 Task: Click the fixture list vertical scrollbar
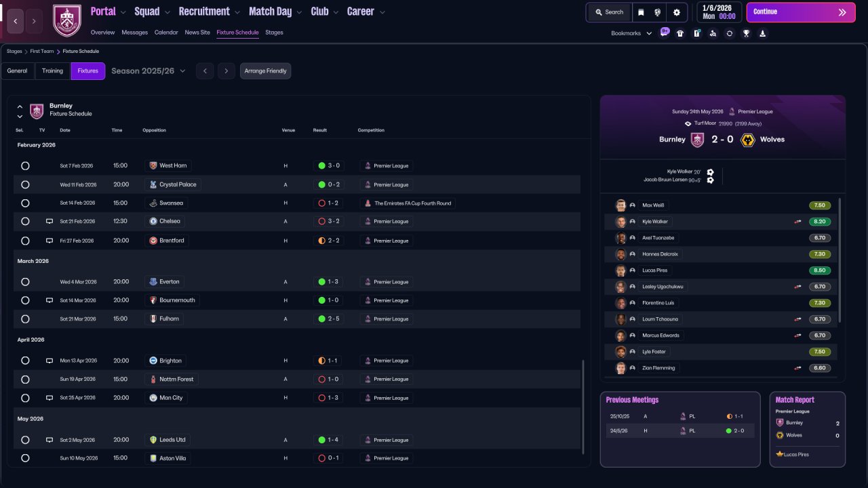[583, 407]
